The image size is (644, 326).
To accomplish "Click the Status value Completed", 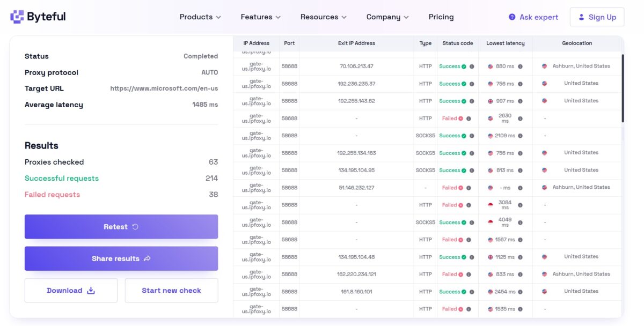I will pyautogui.click(x=201, y=56).
